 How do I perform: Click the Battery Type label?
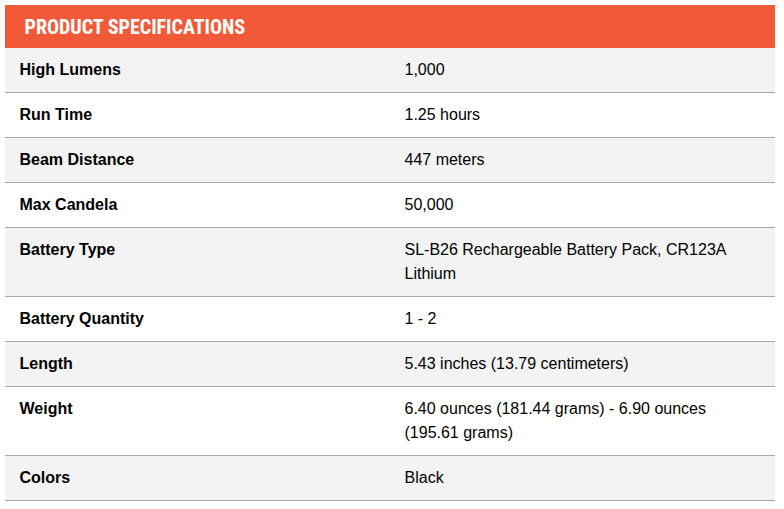coord(67,250)
